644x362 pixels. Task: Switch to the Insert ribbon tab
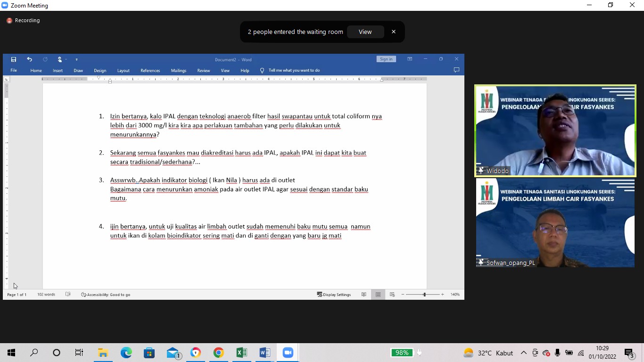[58, 70]
